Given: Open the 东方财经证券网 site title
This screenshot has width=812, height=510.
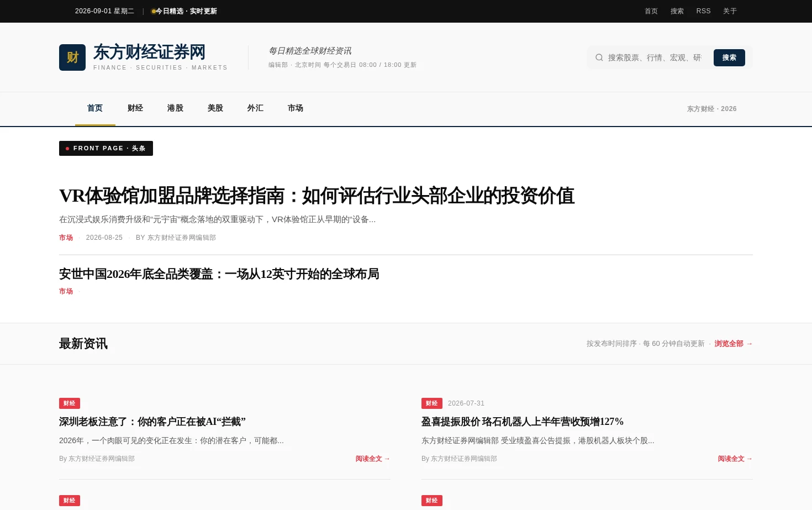Looking at the screenshot, I should pos(149,52).
